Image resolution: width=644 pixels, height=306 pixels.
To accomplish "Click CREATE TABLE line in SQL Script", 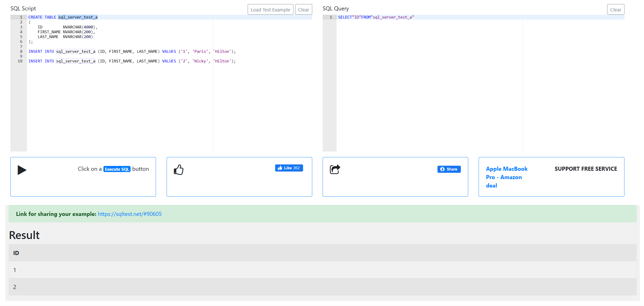I will click(63, 17).
